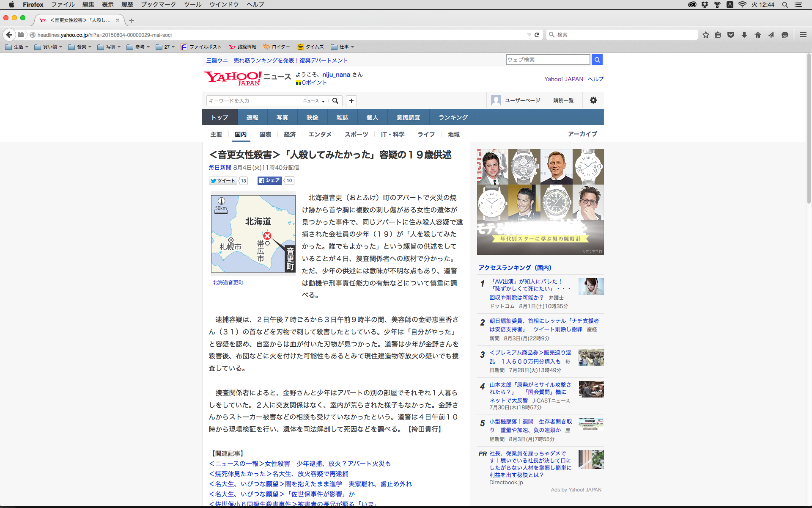This screenshot has height=508, width=812.
Task: Click the ツイート share button
Action: [x=223, y=181]
